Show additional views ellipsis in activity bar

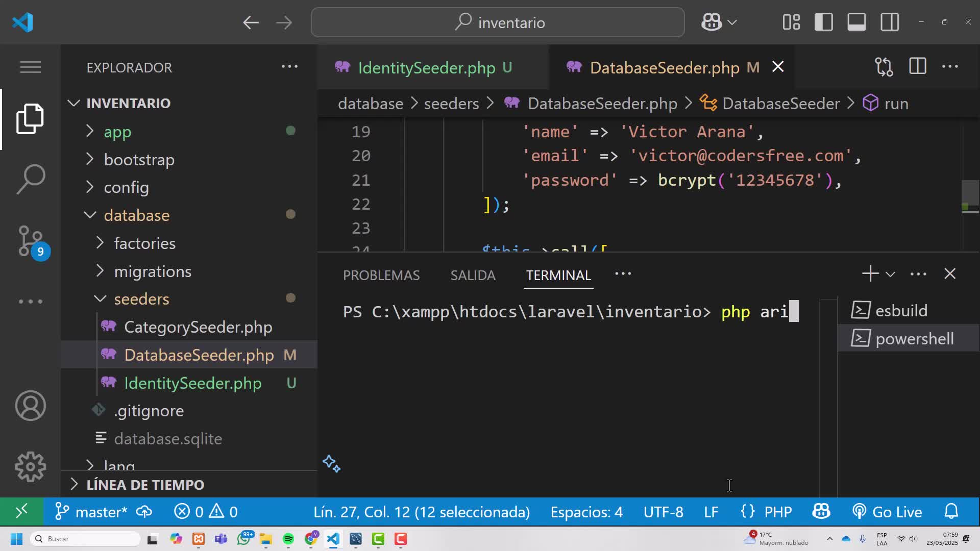click(30, 302)
